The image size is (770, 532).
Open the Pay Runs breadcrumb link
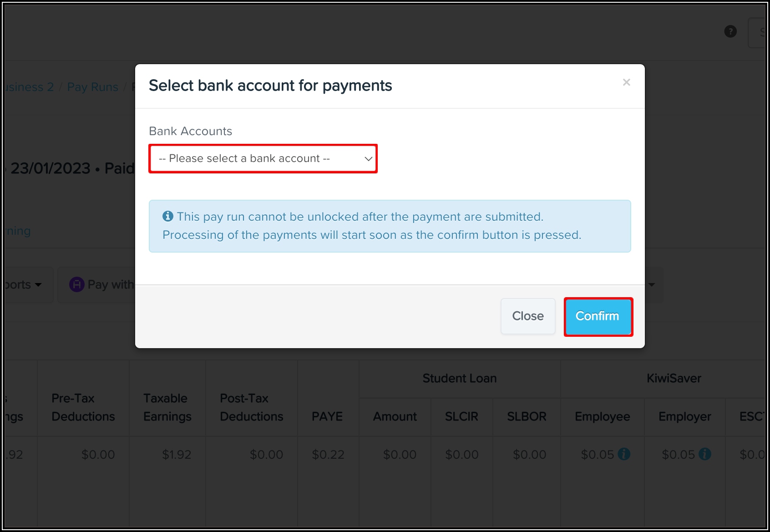92,87
